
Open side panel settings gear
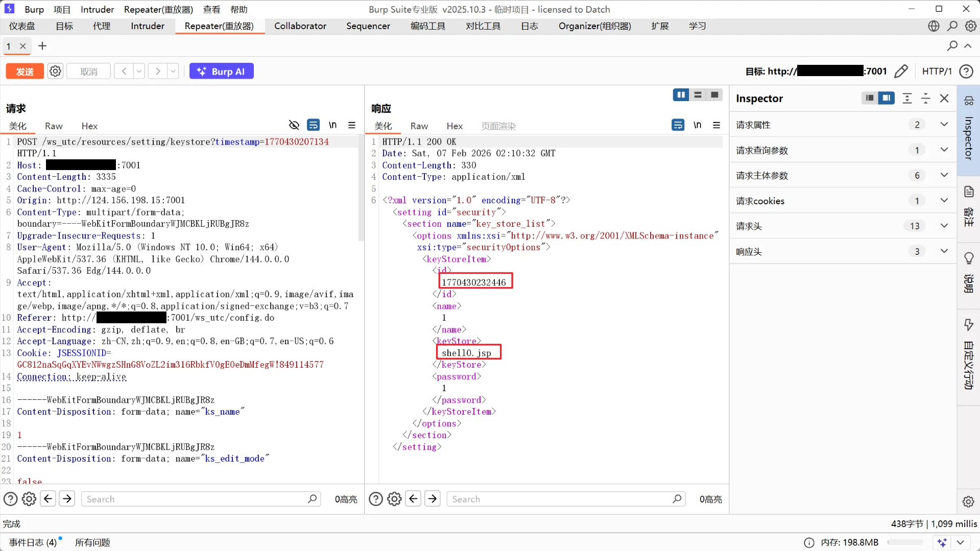[x=968, y=501]
